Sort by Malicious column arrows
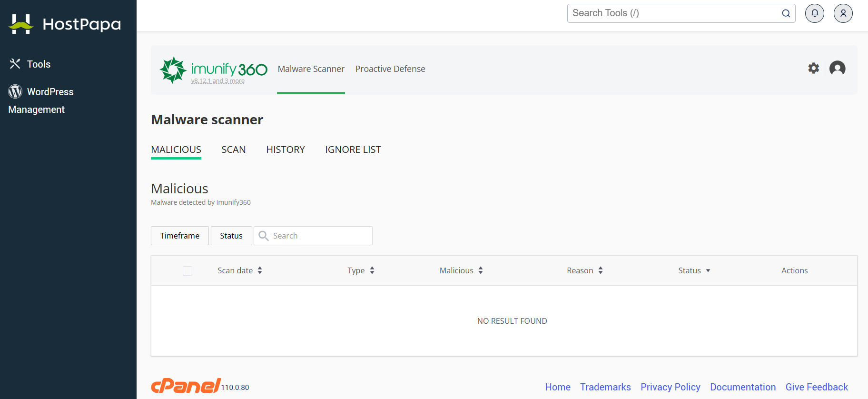Viewport: 868px width, 399px height. click(481, 270)
